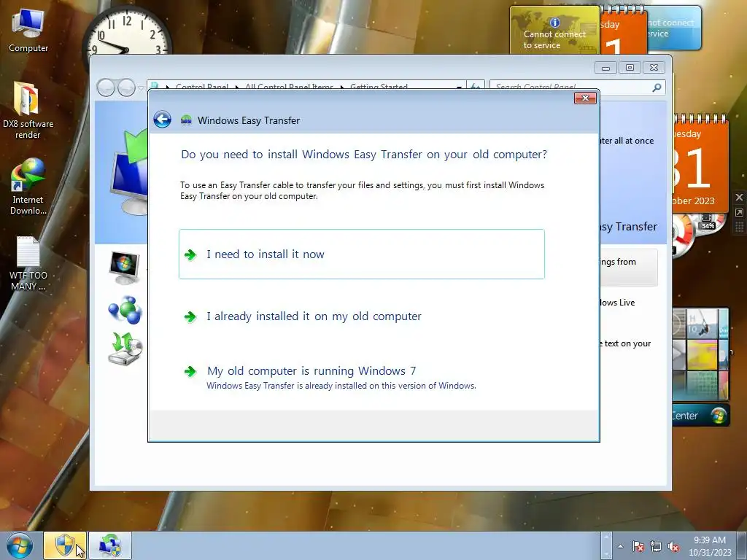
Task: Switch to the Easy Transfer taskbar button
Action: coord(110,545)
